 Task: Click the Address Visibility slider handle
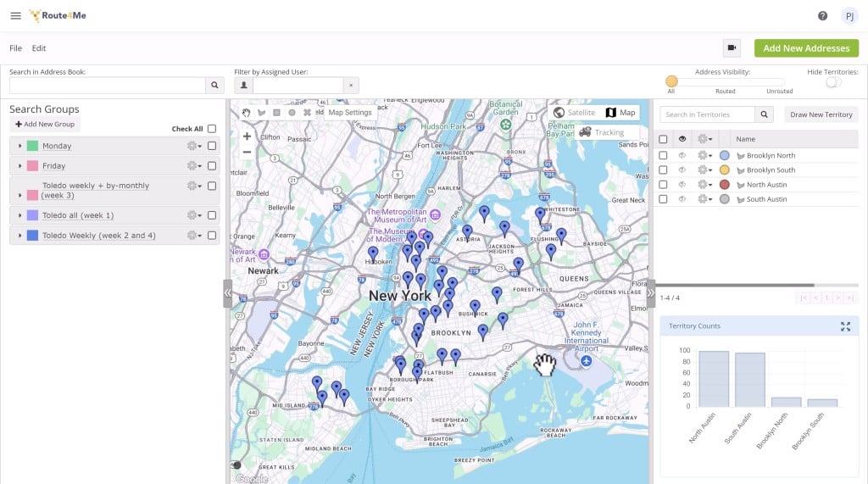tap(671, 81)
